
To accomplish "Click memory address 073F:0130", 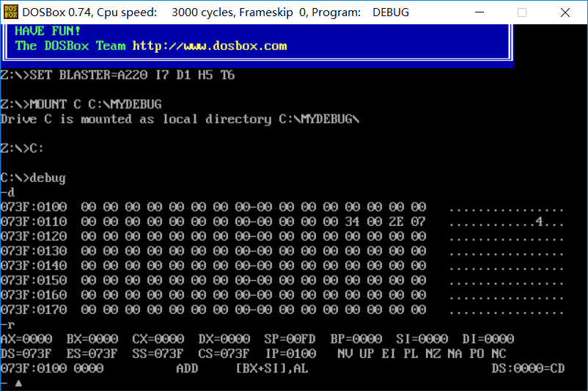I will [34, 251].
